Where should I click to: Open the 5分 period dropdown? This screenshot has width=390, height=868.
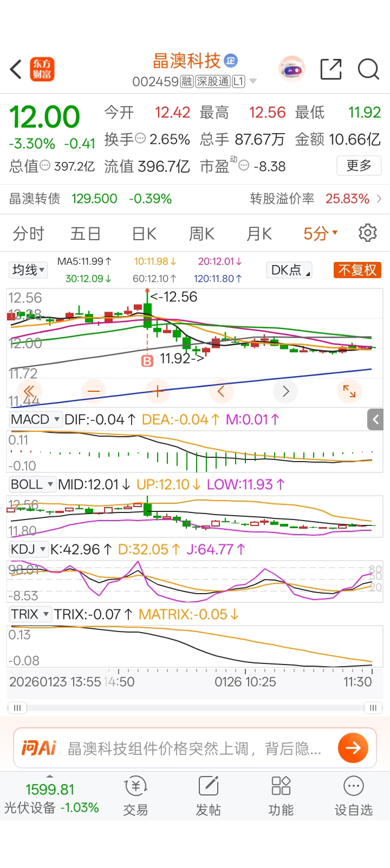321,234
